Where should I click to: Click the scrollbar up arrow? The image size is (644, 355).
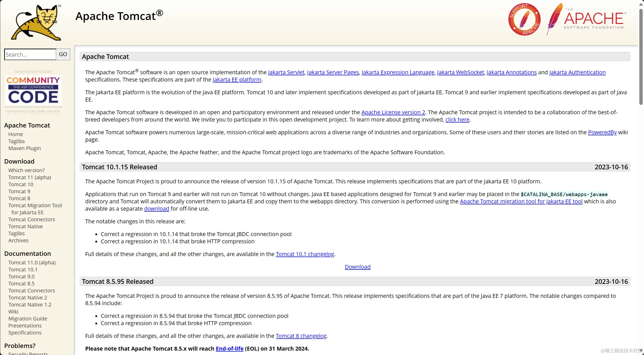click(x=641, y=4)
